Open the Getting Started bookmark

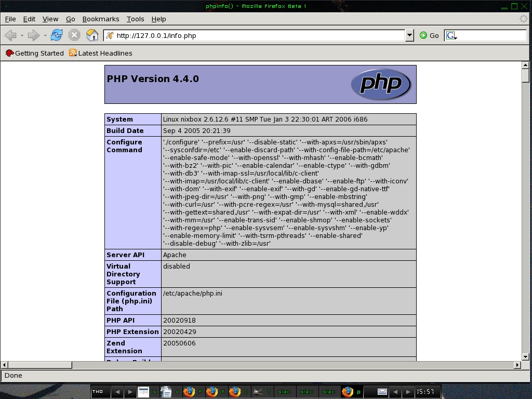click(34, 53)
